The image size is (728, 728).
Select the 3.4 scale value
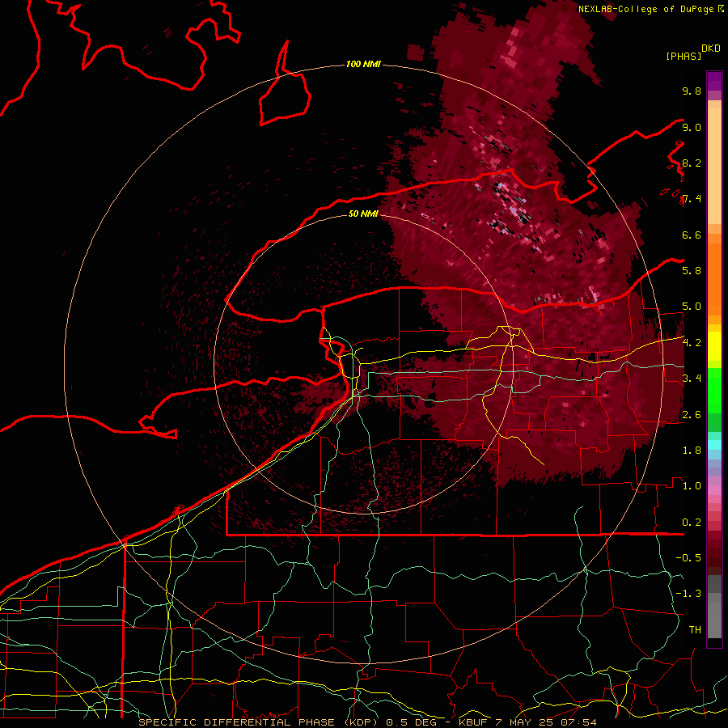692,379
